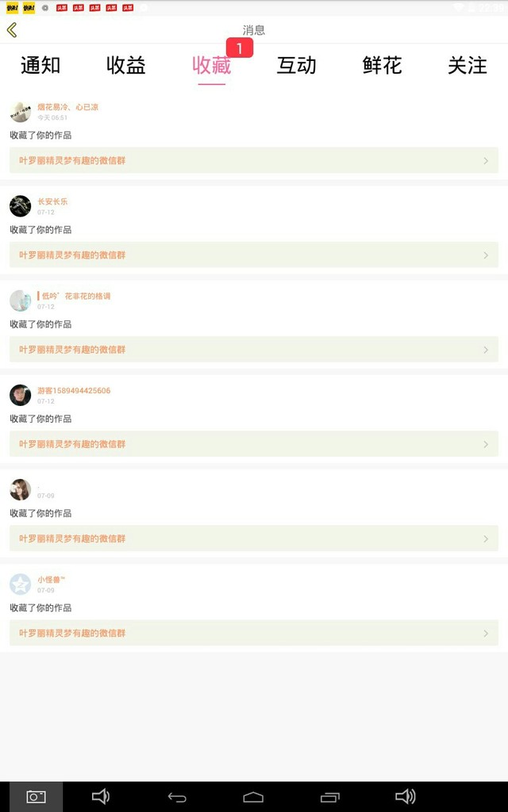This screenshot has width=508, height=812.
Task: Select the 鲜花 tab
Action: (x=382, y=66)
